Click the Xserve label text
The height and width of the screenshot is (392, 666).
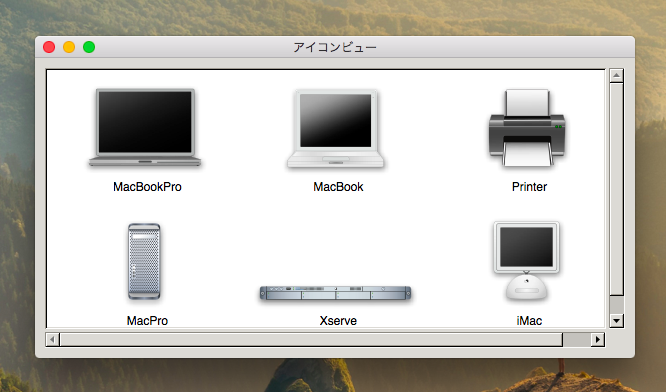[x=338, y=320]
